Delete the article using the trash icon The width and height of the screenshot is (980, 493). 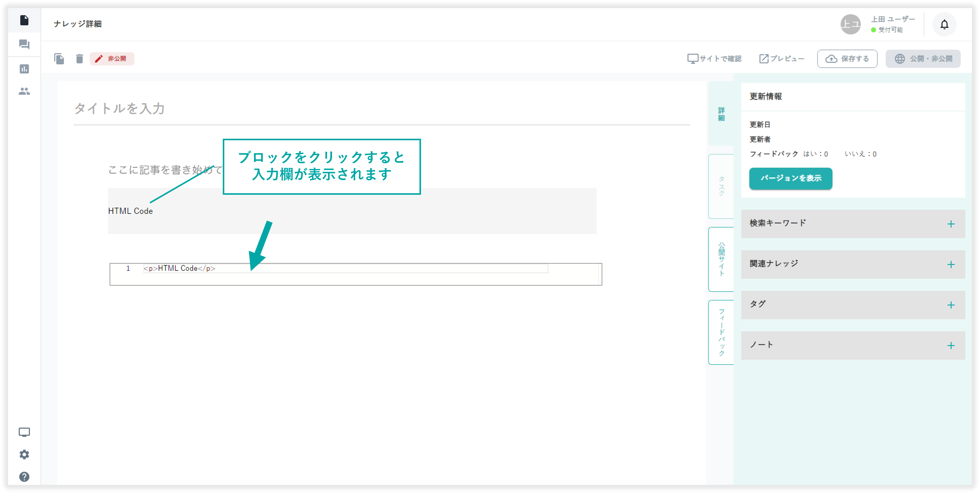tap(80, 59)
